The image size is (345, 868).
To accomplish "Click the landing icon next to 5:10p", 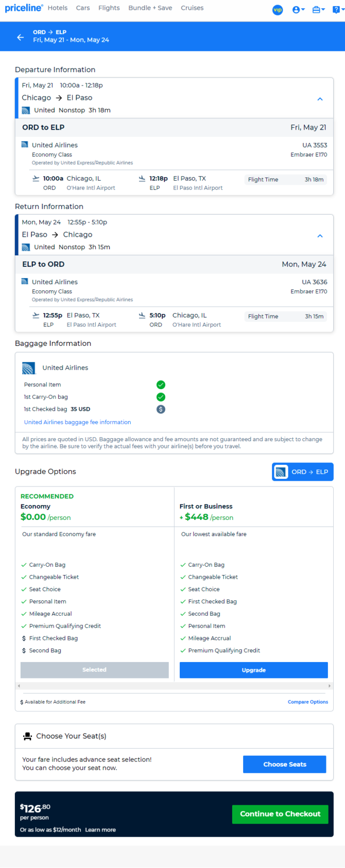I will click(142, 316).
